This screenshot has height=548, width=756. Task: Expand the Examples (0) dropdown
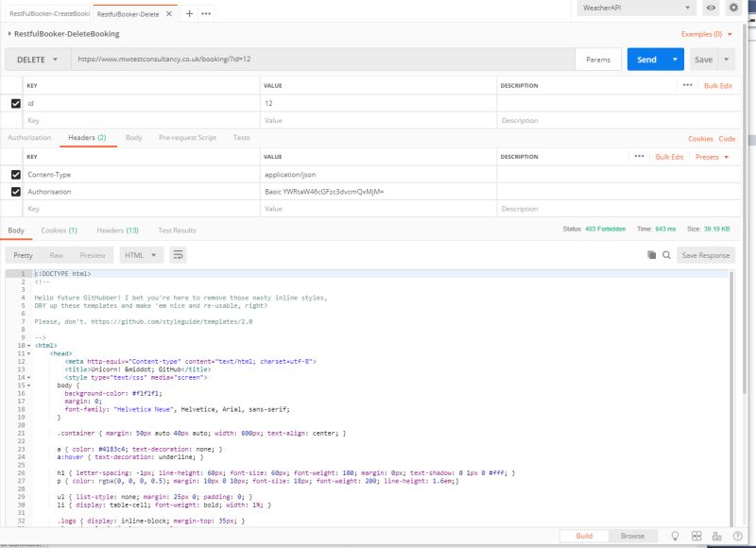(x=707, y=34)
